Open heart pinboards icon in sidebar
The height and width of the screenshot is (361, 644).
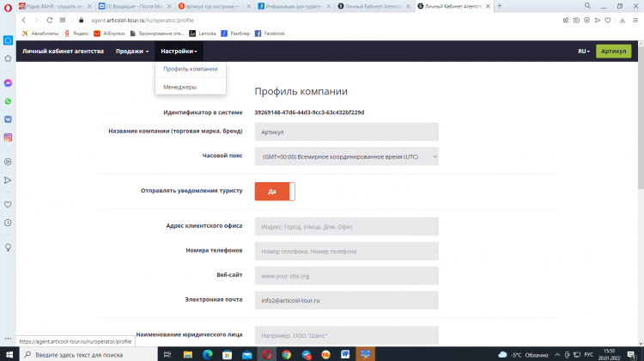coord(8,205)
